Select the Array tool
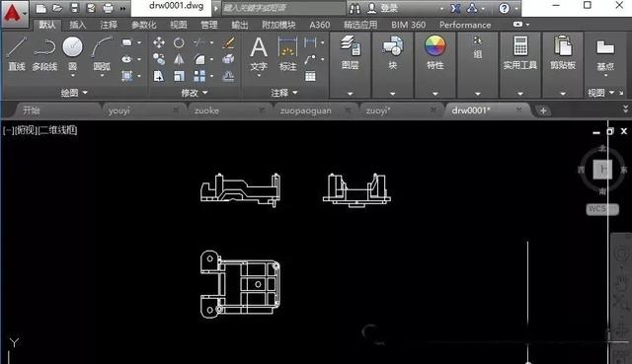 coord(199,76)
